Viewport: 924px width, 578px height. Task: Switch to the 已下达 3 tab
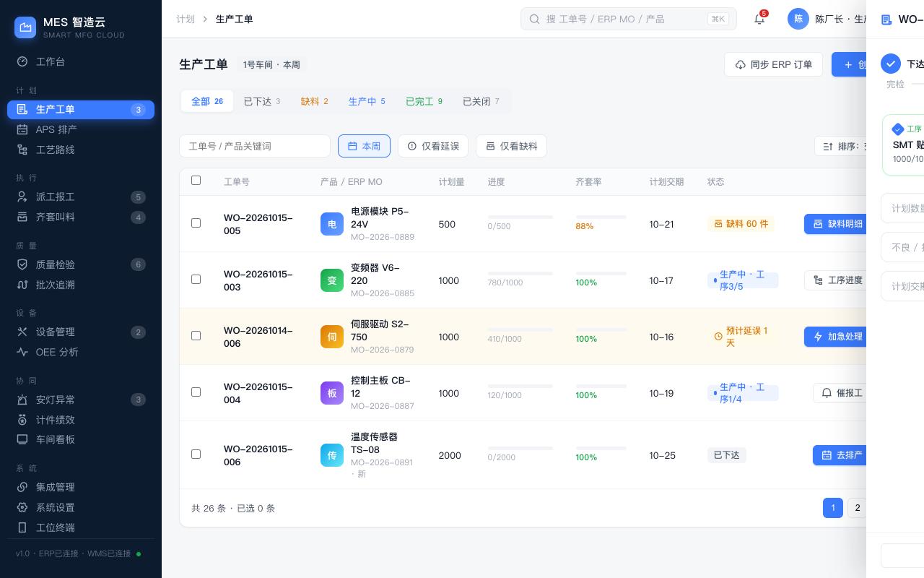click(262, 101)
